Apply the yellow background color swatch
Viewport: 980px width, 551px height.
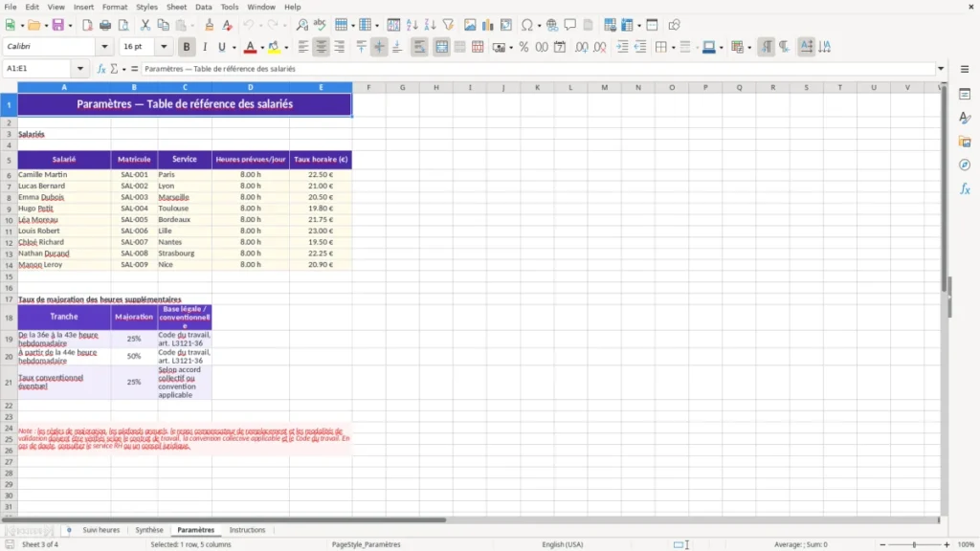274,48
